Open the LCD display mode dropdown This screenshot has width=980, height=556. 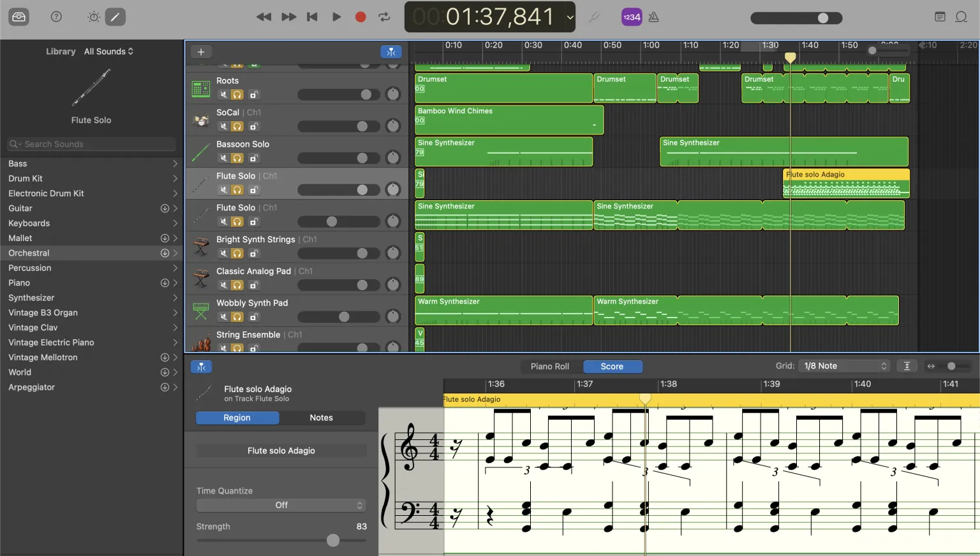tap(570, 17)
